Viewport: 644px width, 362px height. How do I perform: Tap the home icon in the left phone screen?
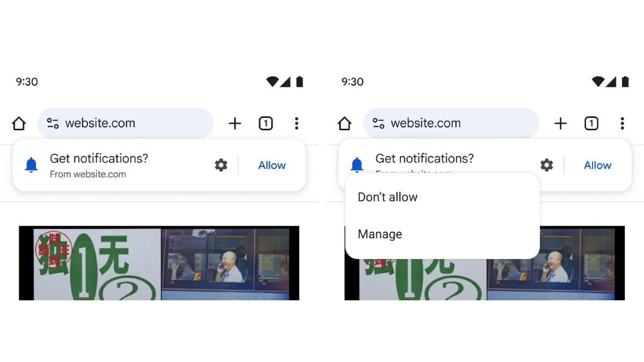pos(19,123)
